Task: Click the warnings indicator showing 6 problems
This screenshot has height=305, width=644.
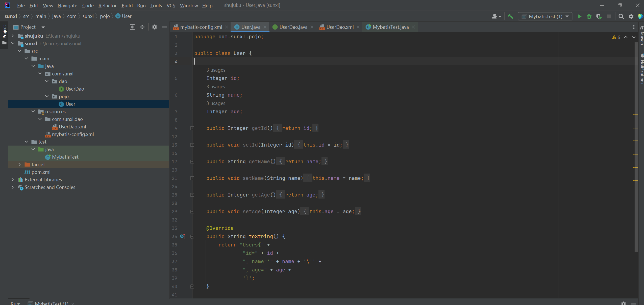Action: tap(616, 37)
